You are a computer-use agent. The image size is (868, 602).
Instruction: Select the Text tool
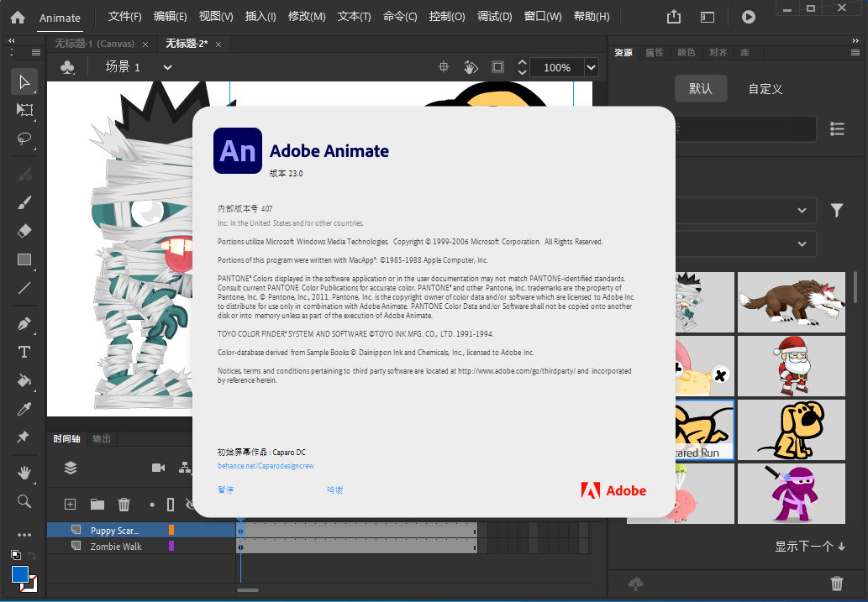[x=24, y=352]
